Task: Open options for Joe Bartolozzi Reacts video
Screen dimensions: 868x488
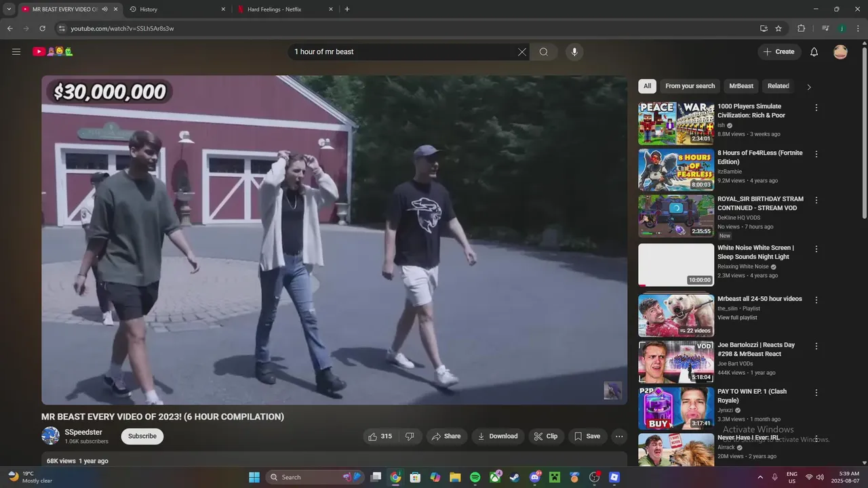Action: point(816,346)
